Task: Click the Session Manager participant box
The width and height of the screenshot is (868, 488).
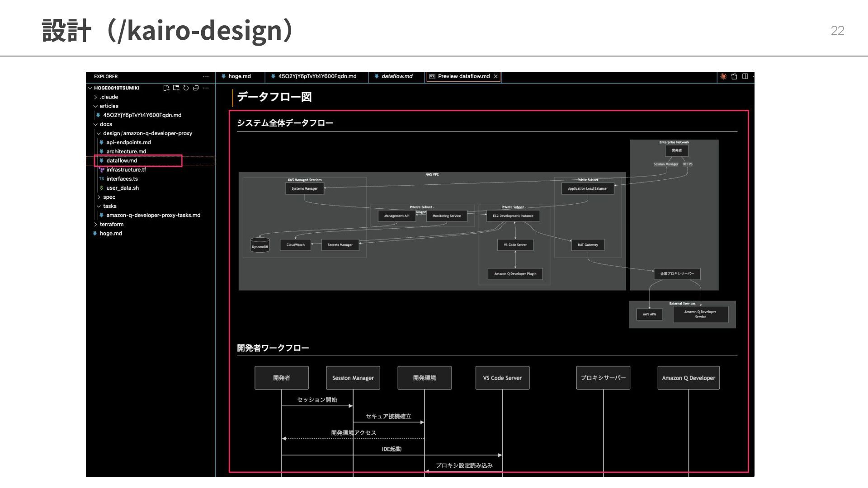Action: [353, 378]
